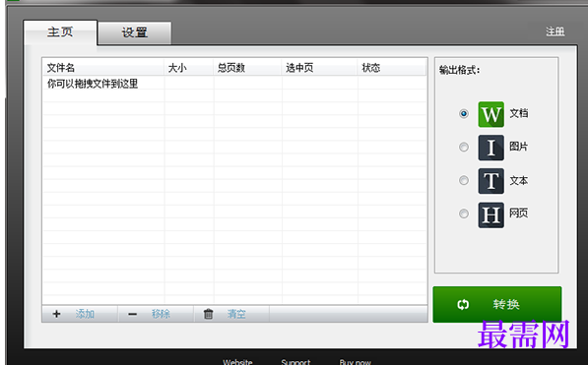Select the T text format icon
Image resolution: width=588 pixels, height=365 pixels.
tap(490, 181)
